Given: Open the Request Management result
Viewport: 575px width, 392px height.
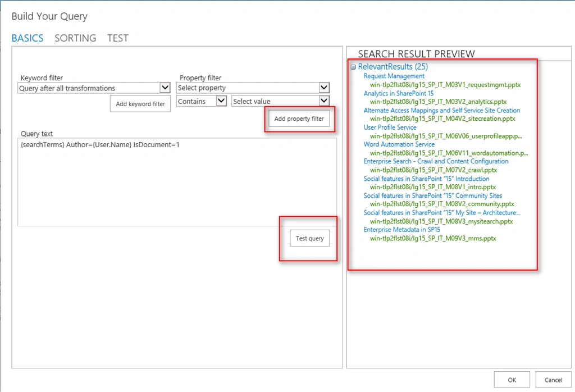Looking at the screenshot, I should (x=394, y=76).
